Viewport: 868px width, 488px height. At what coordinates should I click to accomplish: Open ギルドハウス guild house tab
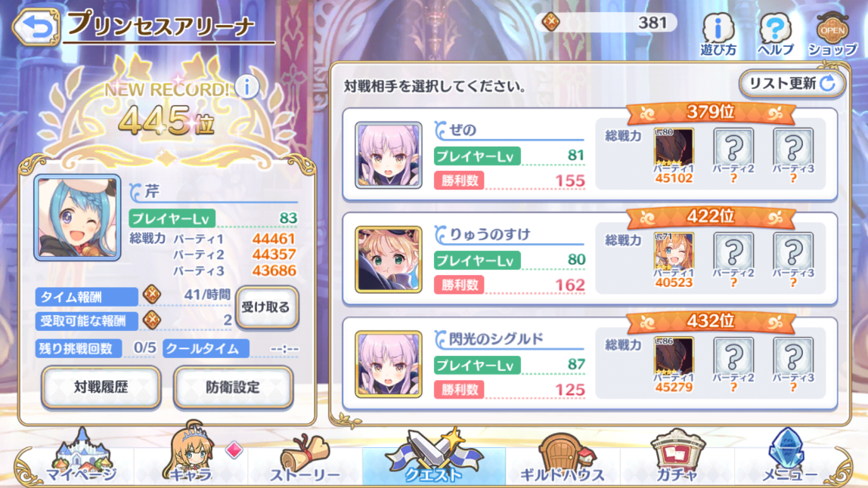pyautogui.click(x=563, y=459)
